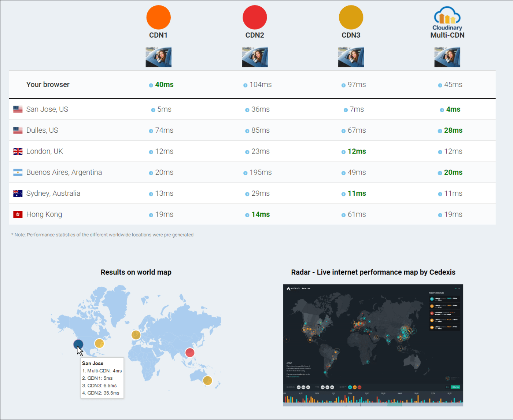The image size is (513, 420).
Task: Click the red CDN2 circle icon
Action: coord(255,17)
